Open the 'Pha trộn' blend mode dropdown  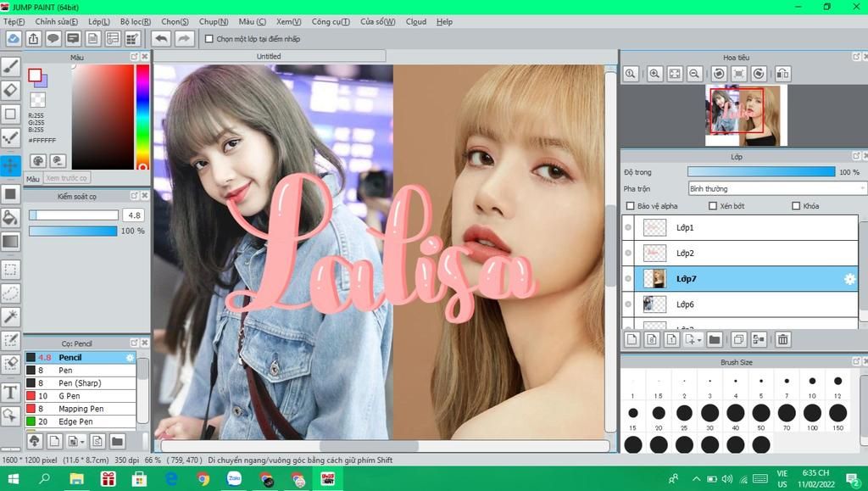(x=776, y=189)
